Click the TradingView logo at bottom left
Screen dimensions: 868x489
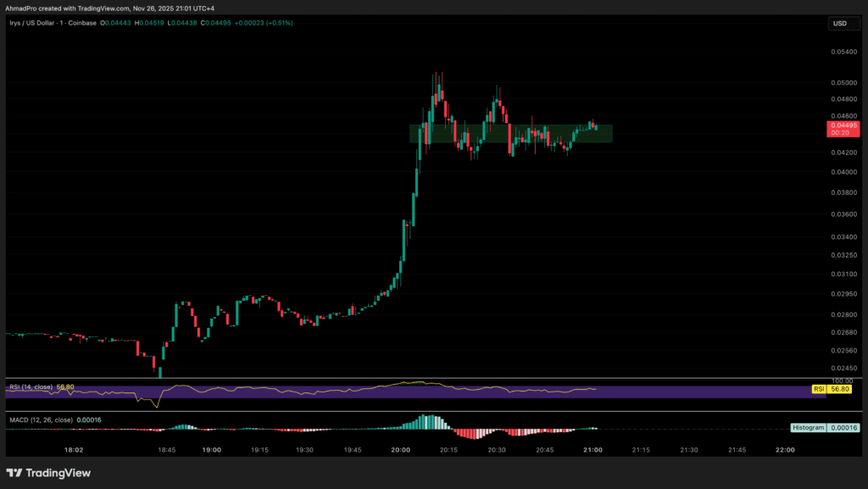click(48, 473)
